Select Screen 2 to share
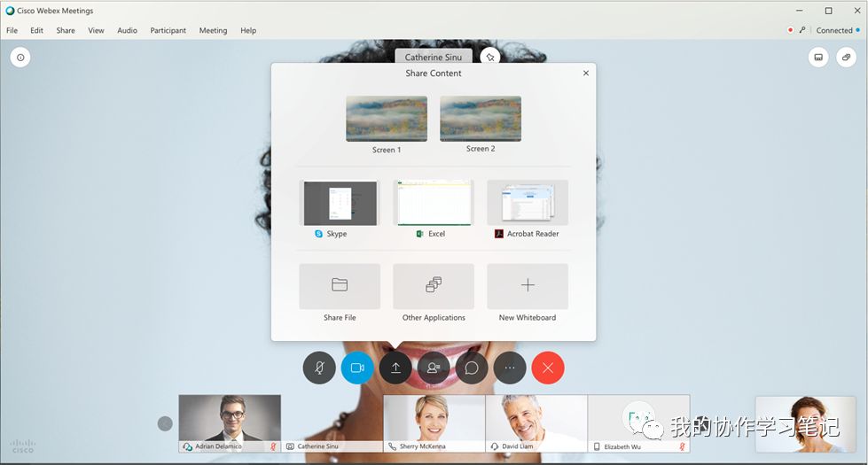Image resolution: width=868 pixels, height=465 pixels. 481,119
